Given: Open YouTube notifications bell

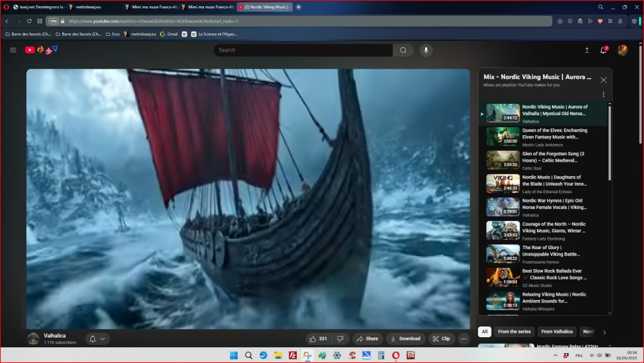Looking at the screenshot, I should pos(604,50).
